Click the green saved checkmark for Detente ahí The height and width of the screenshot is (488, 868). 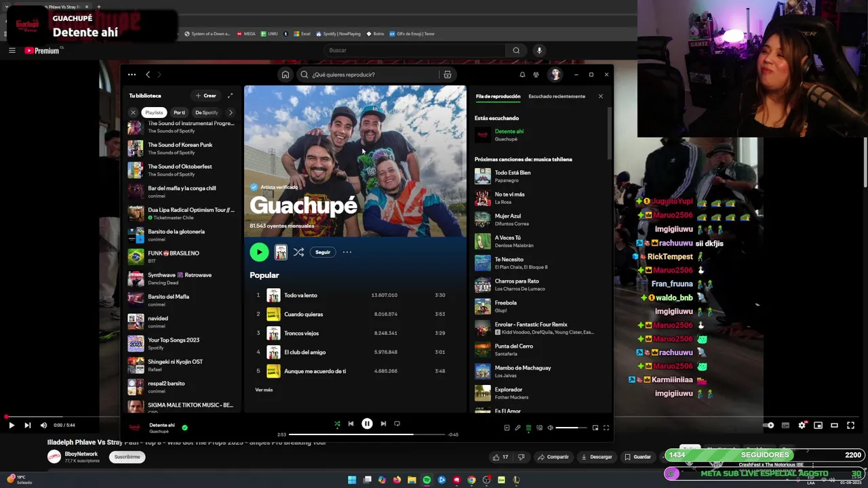pyautogui.click(x=184, y=428)
